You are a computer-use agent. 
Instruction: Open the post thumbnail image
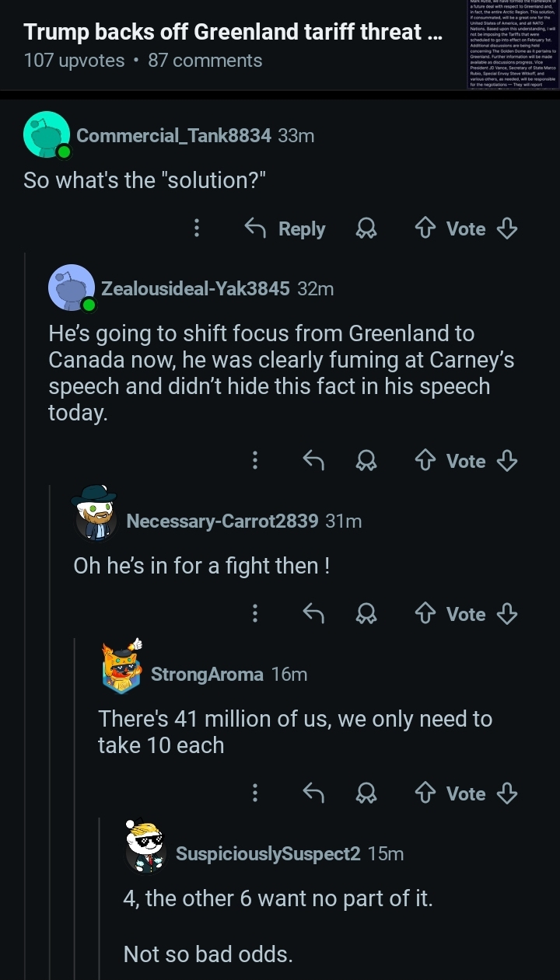click(513, 45)
